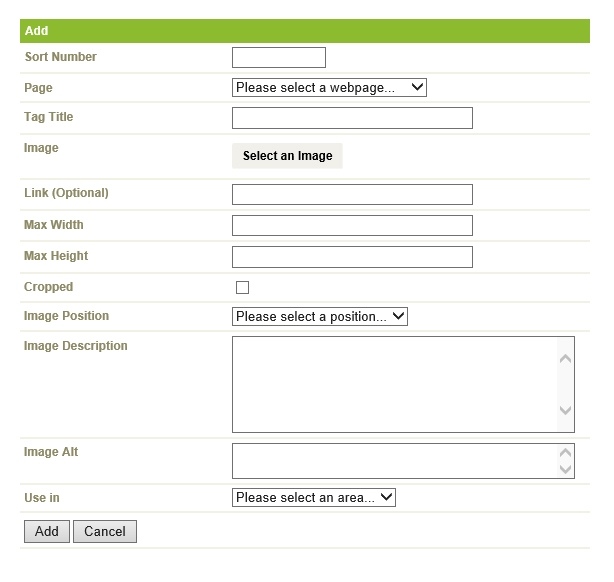Click the Max Height input box
The width and height of the screenshot is (614, 582).
tap(352, 257)
